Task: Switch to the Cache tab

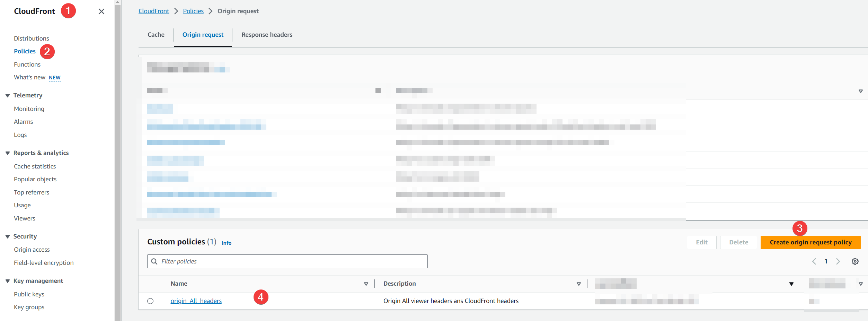Action: (156, 35)
